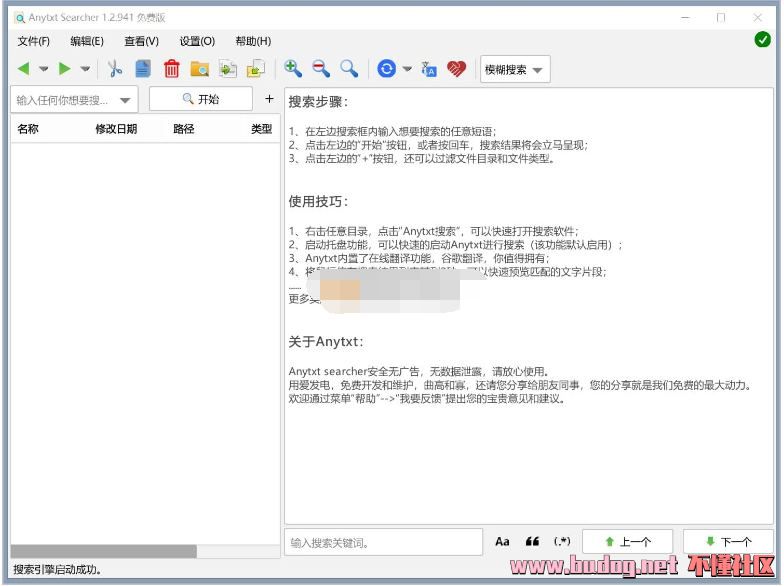Sort by 名称 column header

tap(28, 129)
